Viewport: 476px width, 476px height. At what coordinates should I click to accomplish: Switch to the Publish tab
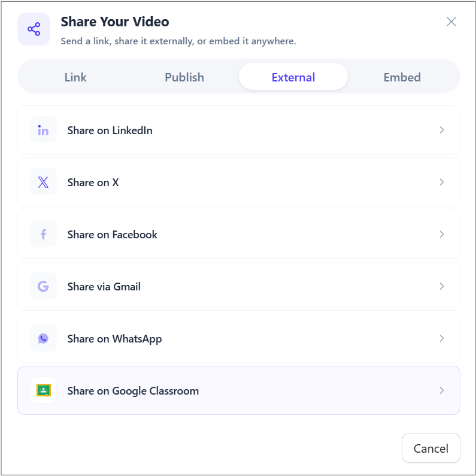184,77
